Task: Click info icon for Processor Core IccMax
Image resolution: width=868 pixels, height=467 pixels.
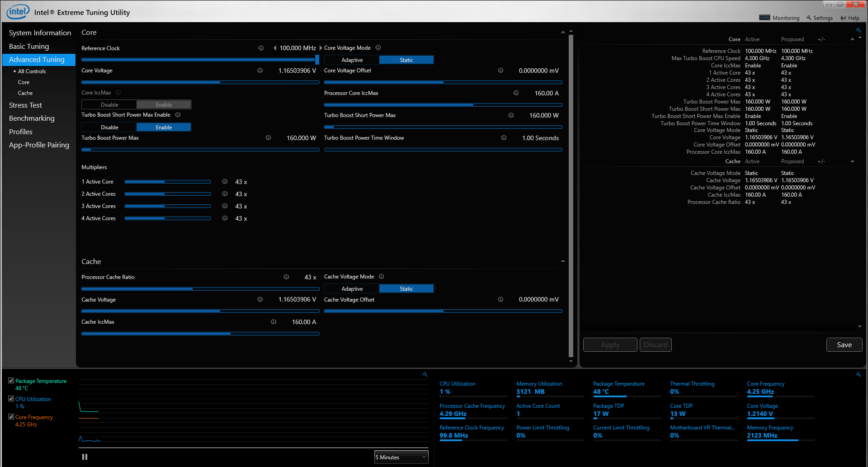Action: tap(516, 93)
